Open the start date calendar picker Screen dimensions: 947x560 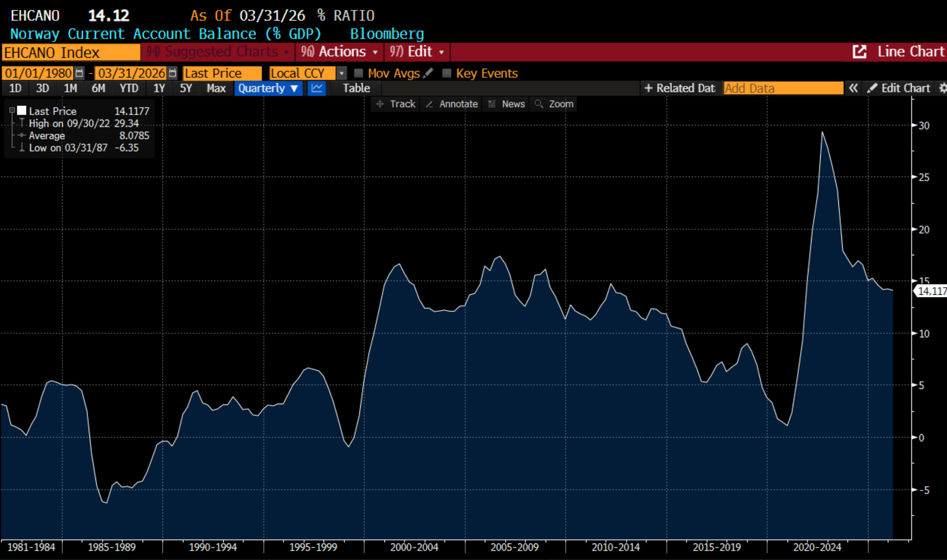tap(79, 73)
